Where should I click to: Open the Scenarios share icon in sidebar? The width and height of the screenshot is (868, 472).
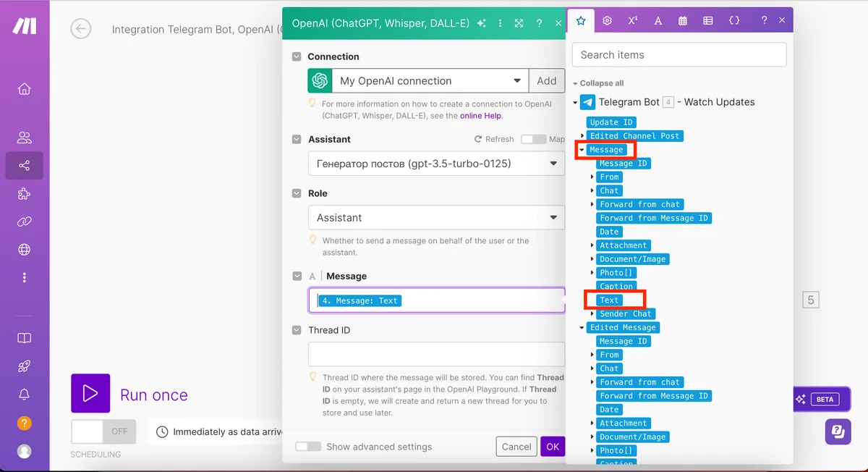point(25,166)
